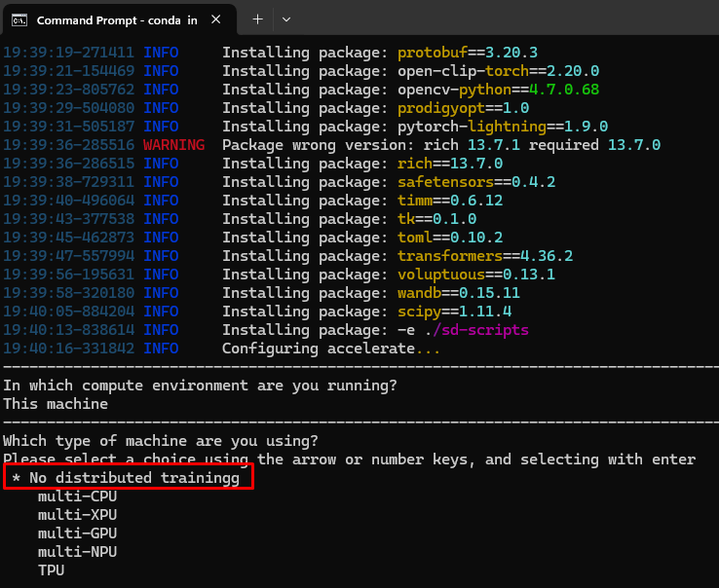Open a new tab with the plus button
Image resolution: width=719 pixels, height=588 pixels.
pyautogui.click(x=258, y=19)
